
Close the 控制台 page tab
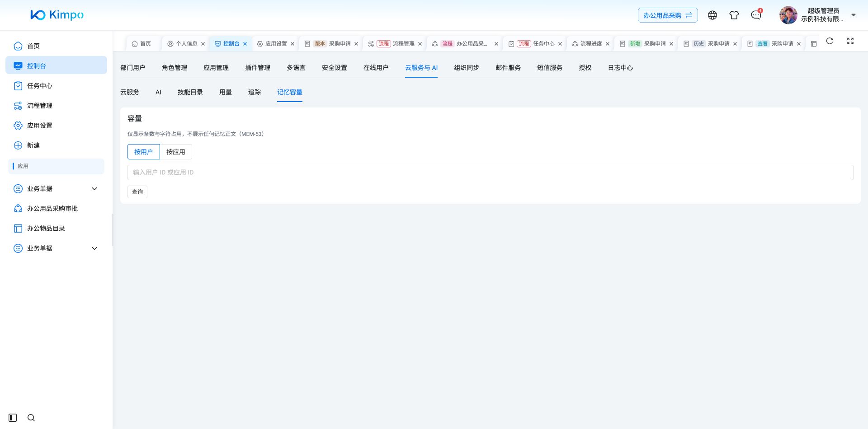(x=245, y=44)
